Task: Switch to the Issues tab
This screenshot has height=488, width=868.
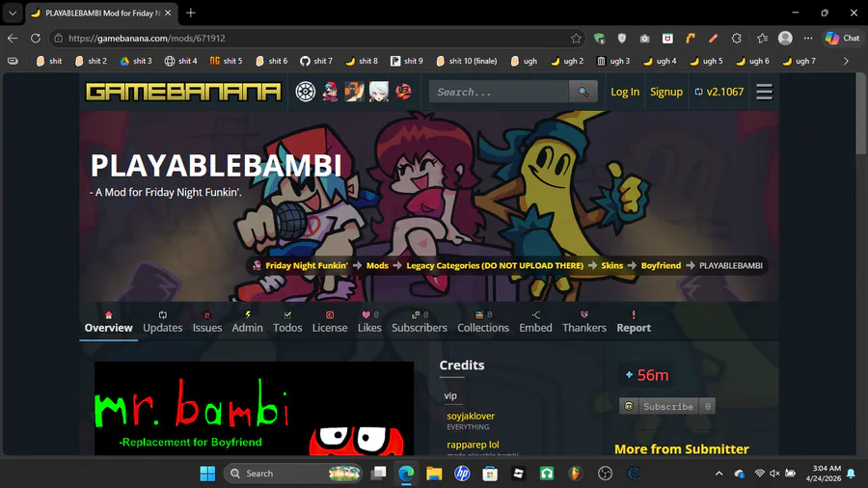Action: pyautogui.click(x=207, y=322)
